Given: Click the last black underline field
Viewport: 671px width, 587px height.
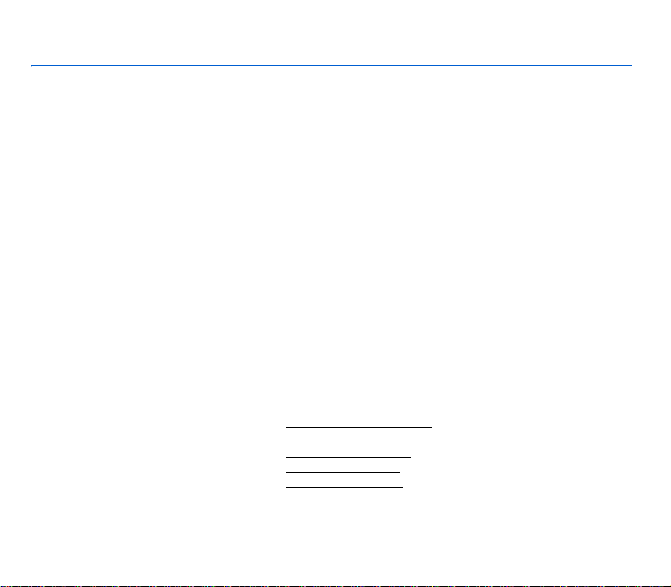Looking at the screenshot, I should (x=344, y=487).
